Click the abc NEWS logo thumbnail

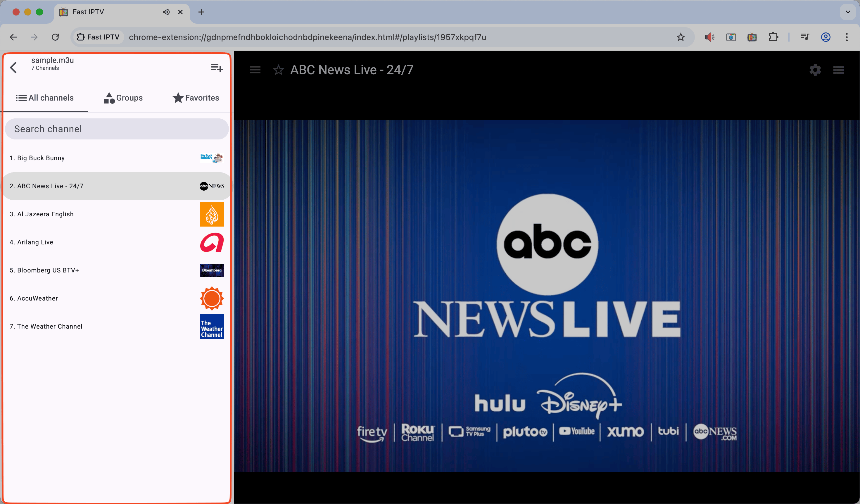(212, 186)
